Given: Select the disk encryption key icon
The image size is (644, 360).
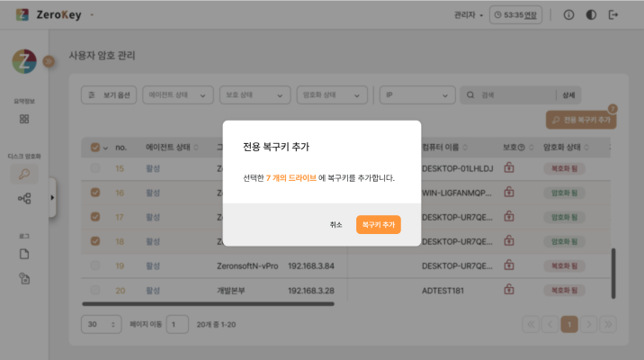Looking at the screenshot, I should 24,174.
